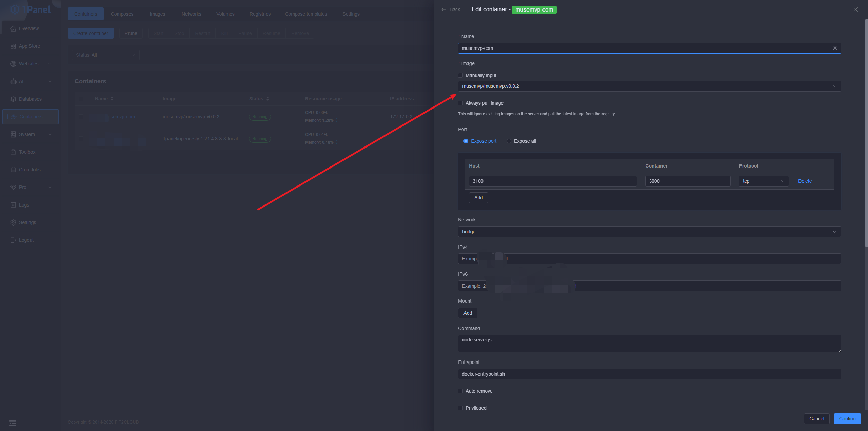This screenshot has height=431, width=868.
Task: Click the Logout icon in the sidebar
Action: 13,240
